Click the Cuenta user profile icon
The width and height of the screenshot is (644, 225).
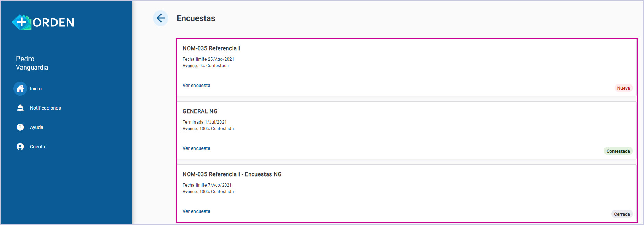[20, 147]
